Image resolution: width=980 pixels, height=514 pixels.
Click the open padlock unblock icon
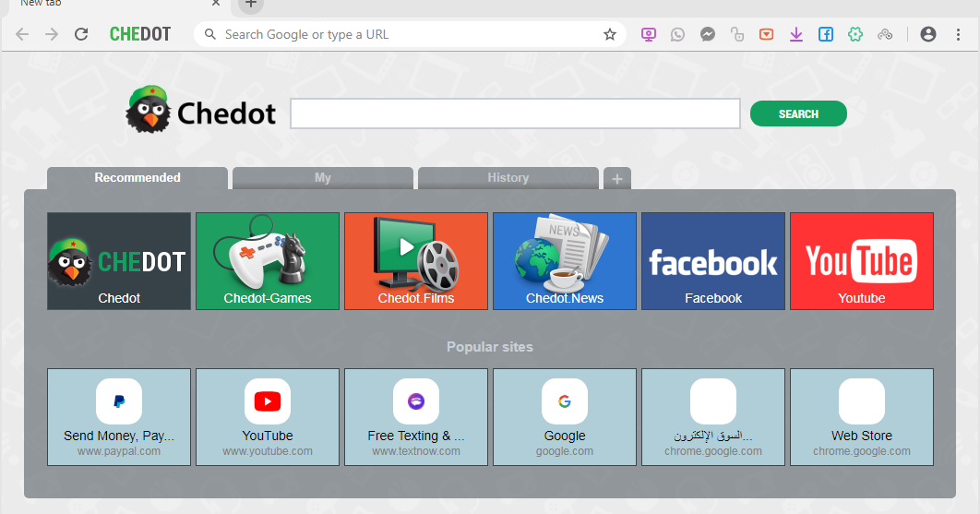pyautogui.click(x=737, y=34)
